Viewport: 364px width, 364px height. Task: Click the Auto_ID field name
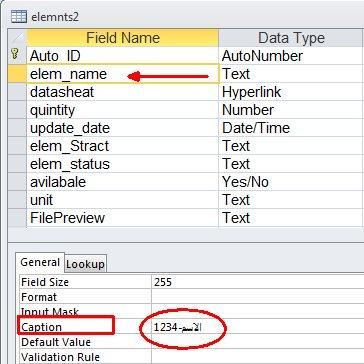click(x=55, y=56)
